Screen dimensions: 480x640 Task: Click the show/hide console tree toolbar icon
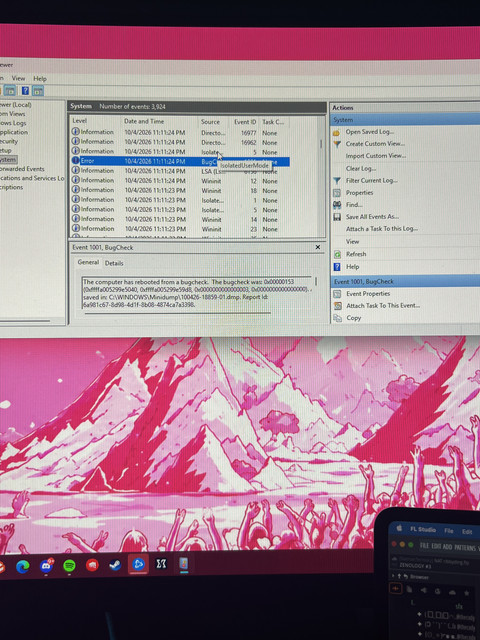9,91
